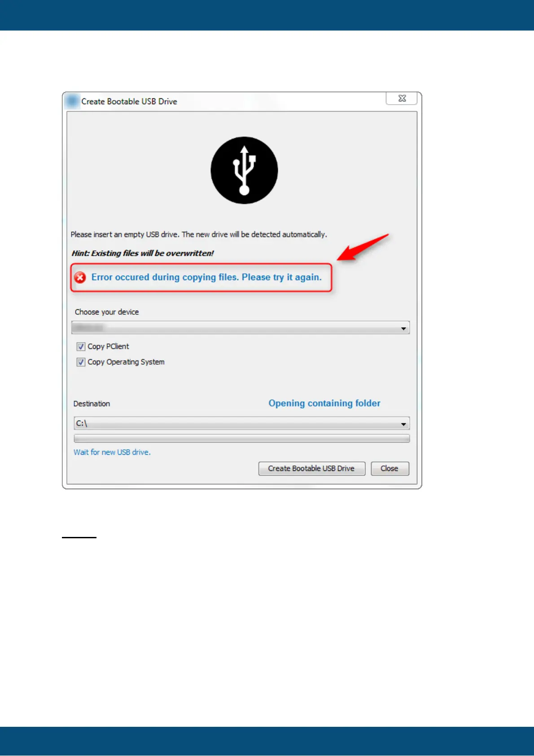Open the Opening containing folder link
Viewport: 534px width, 756px height.
coord(324,403)
